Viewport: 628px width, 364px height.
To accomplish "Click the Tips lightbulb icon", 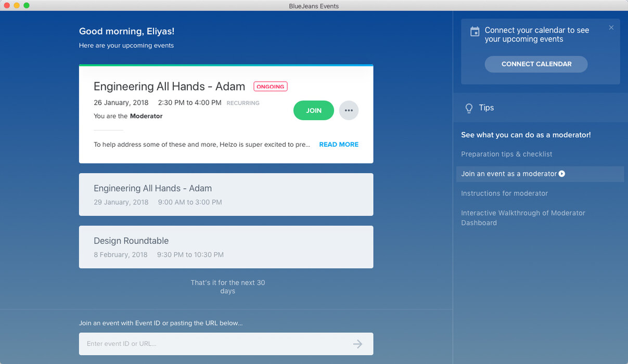I will pos(469,108).
